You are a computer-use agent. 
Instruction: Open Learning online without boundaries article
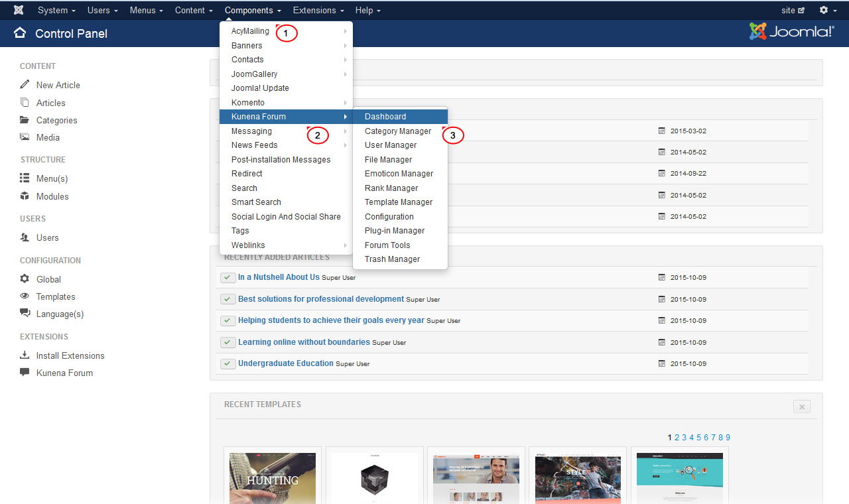(304, 342)
